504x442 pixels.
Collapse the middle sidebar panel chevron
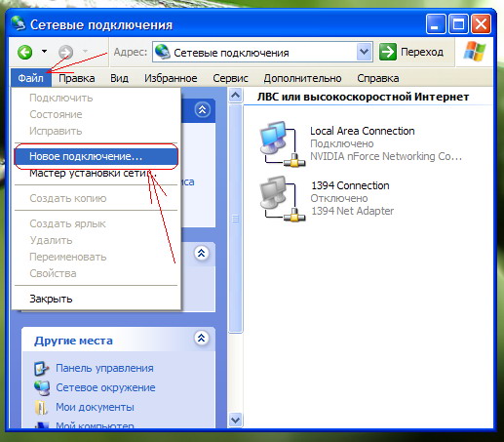202,253
